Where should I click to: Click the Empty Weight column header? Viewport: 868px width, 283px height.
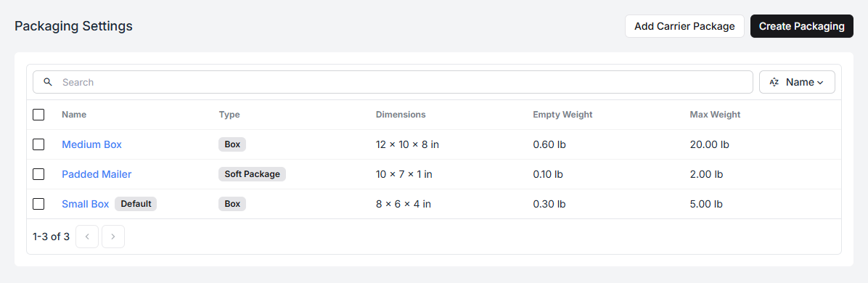[x=562, y=115]
